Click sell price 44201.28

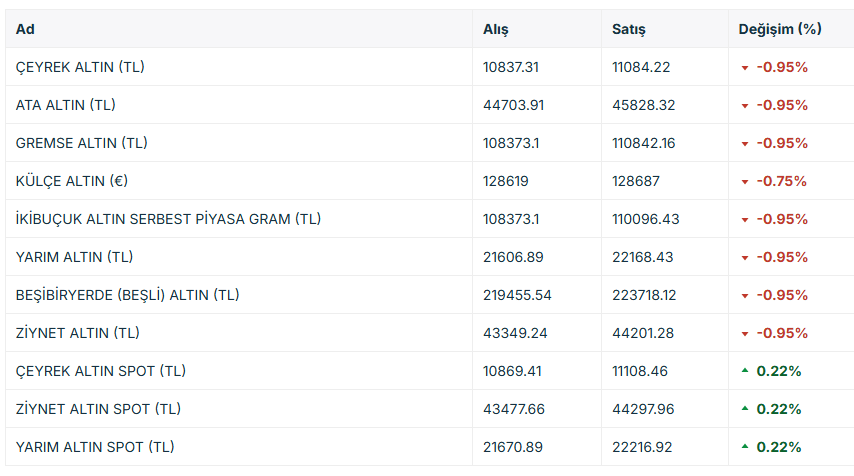(643, 333)
